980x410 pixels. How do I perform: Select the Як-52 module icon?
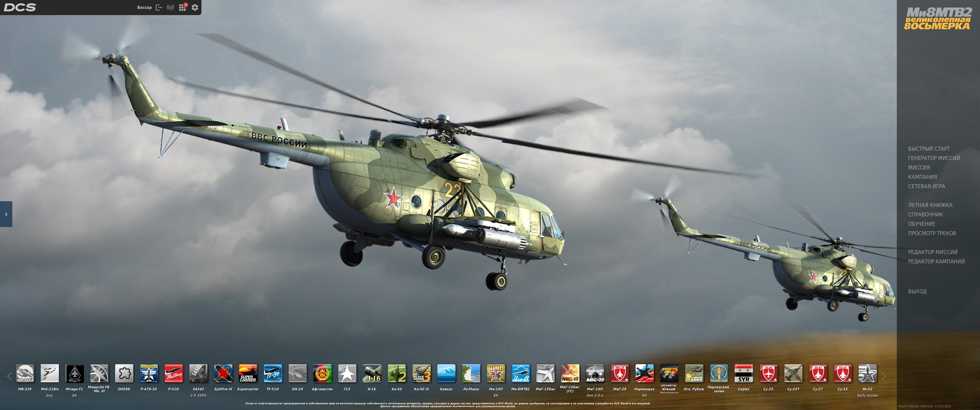click(x=867, y=373)
